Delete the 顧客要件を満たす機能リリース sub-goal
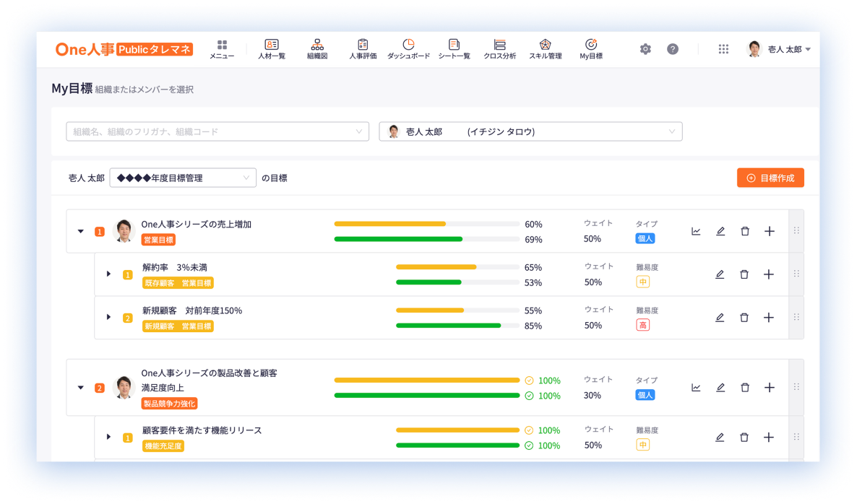This screenshot has width=857, height=504. pyautogui.click(x=744, y=437)
